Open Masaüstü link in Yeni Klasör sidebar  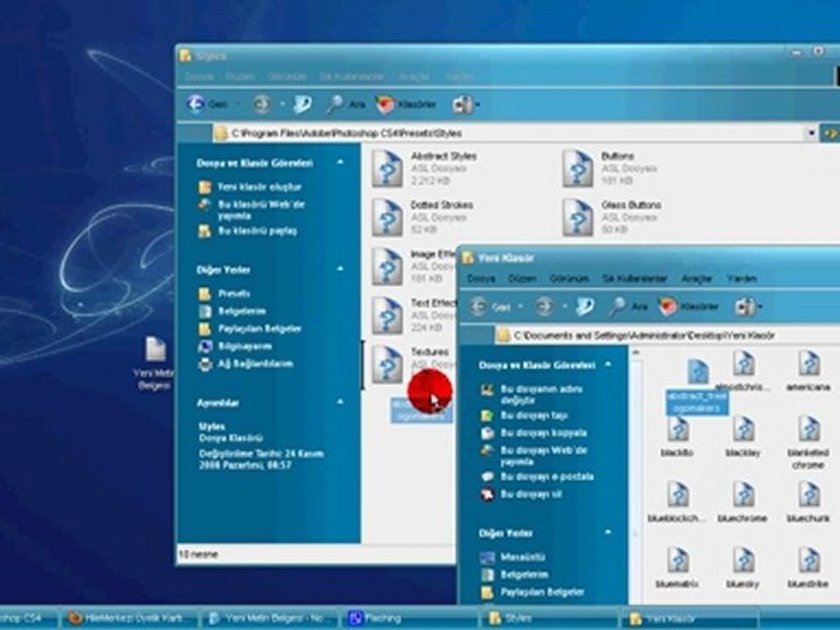pos(513,557)
